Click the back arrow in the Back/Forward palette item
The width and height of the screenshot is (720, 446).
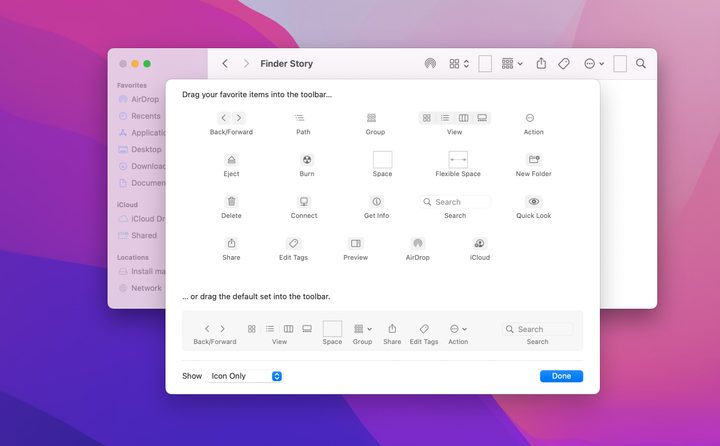click(224, 118)
